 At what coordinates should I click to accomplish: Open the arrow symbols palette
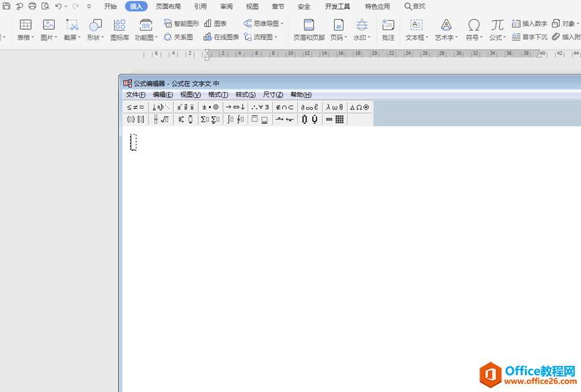pyautogui.click(x=235, y=107)
